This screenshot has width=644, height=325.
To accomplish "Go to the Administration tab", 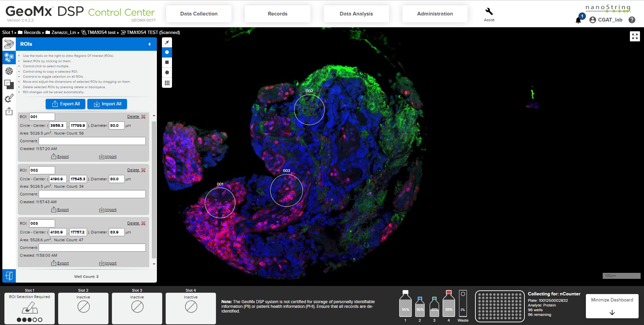I will click(x=435, y=14).
